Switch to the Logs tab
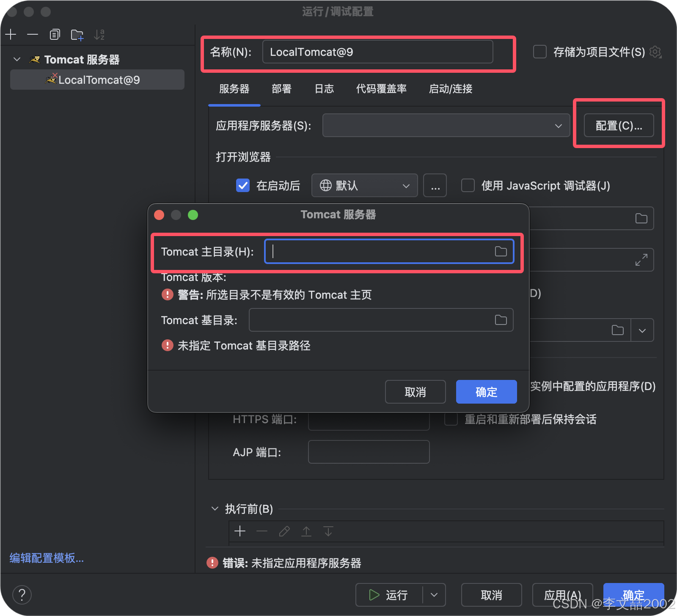Screen dimensions: 677x616 pyautogui.click(x=325, y=89)
